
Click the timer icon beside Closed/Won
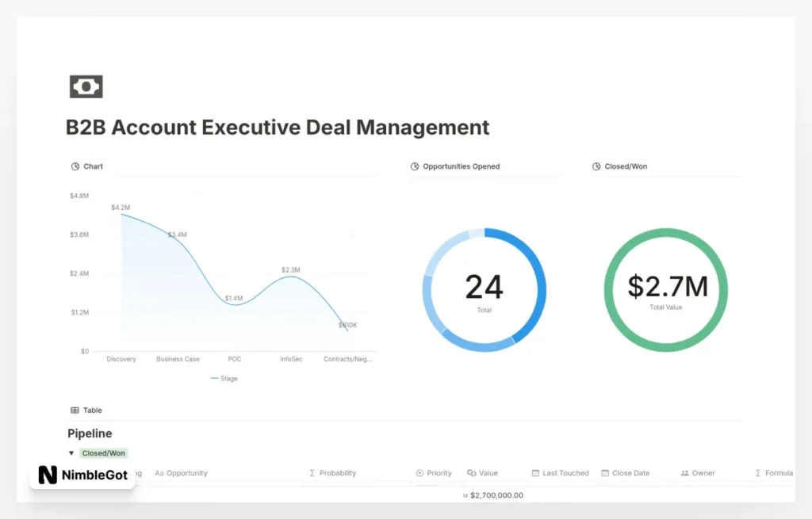[x=596, y=166]
